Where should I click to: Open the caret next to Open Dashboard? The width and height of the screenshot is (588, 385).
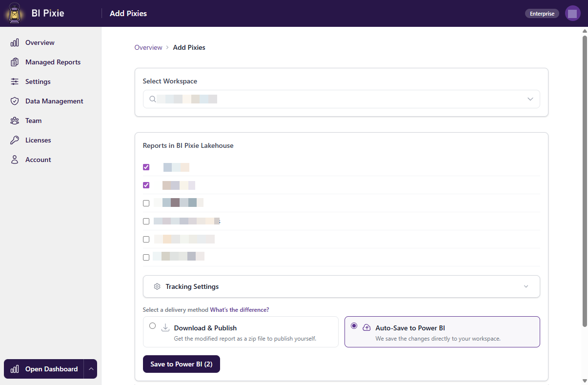coord(91,369)
